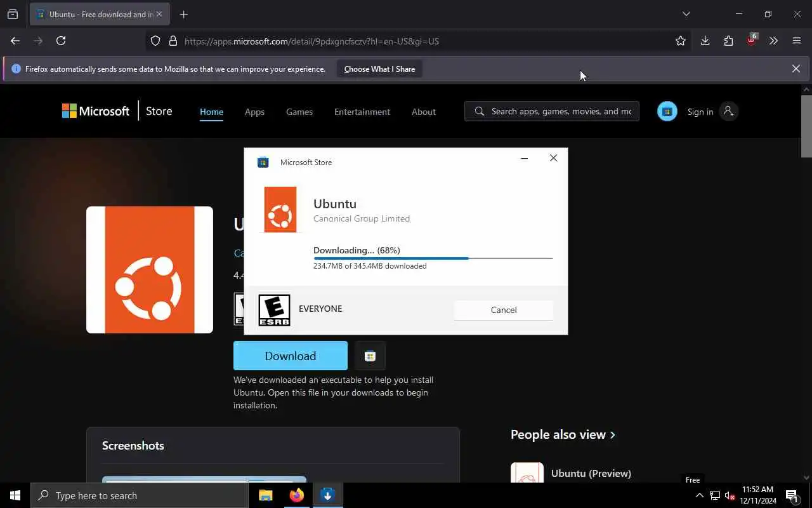This screenshot has width=812, height=508.
Task: Open the Firefox View icon
Action: coord(13,14)
